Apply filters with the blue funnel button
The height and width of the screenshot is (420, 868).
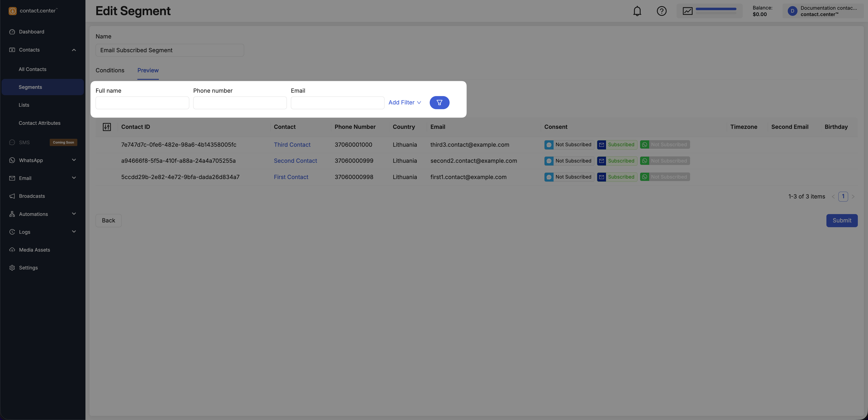439,102
